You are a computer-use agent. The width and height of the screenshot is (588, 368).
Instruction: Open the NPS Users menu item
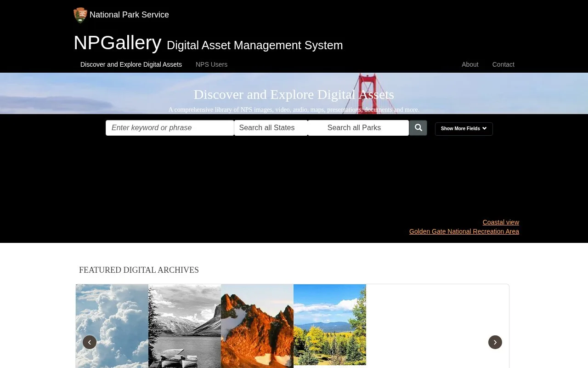211,64
